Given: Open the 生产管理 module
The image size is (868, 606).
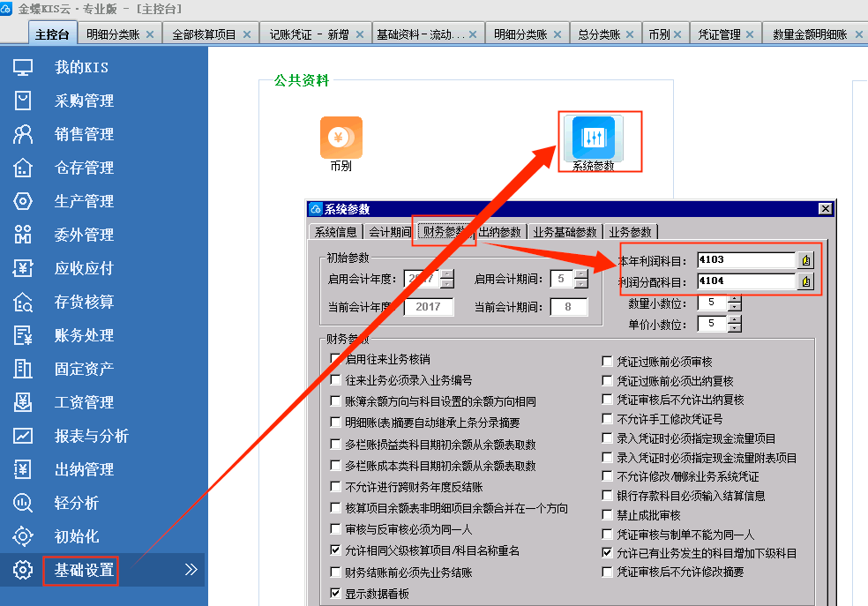Looking at the screenshot, I should click(x=84, y=201).
